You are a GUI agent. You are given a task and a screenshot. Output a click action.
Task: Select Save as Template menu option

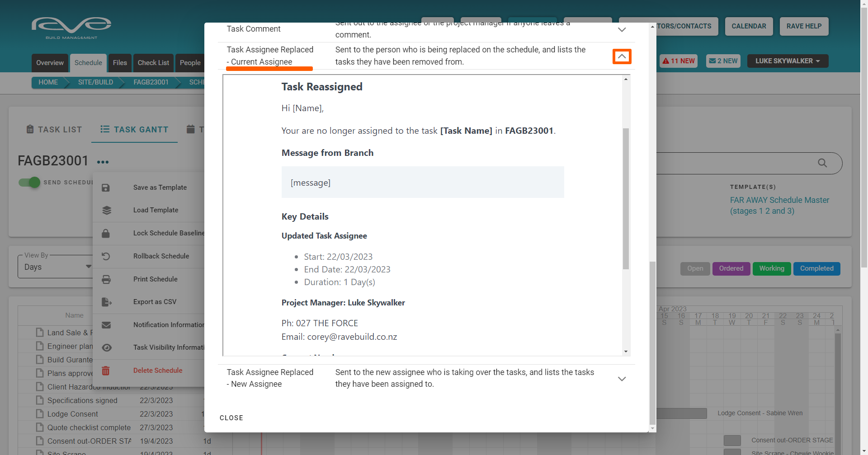tap(160, 188)
